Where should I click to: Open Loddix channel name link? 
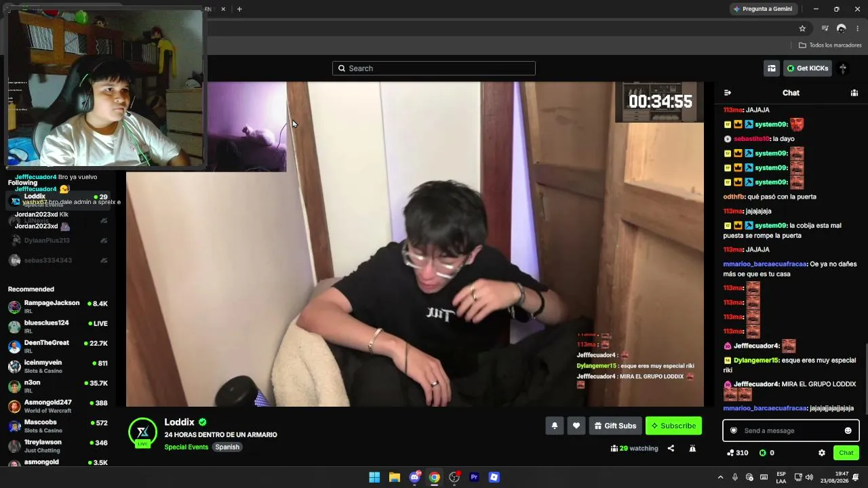click(x=179, y=422)
